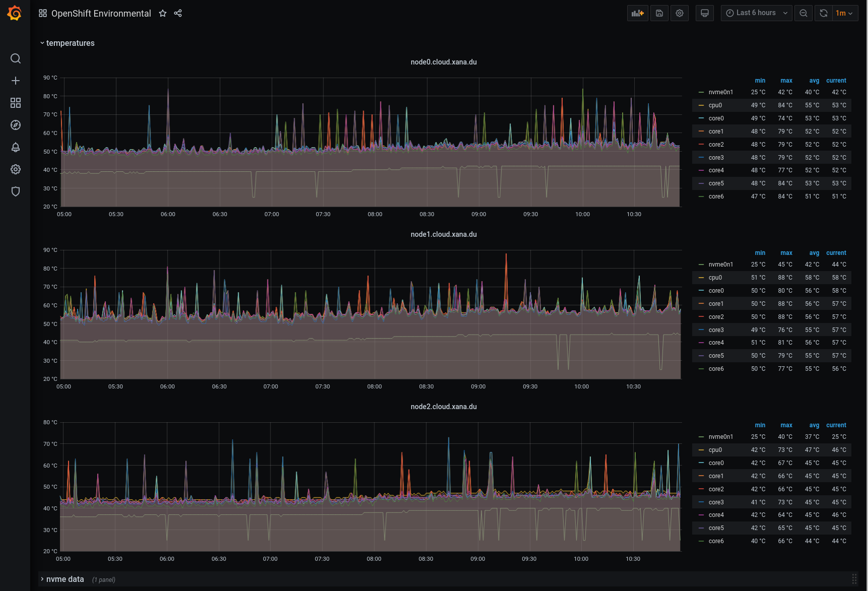
Task: Toggle core5 series in node1 legend
Action: click(716, 356)
